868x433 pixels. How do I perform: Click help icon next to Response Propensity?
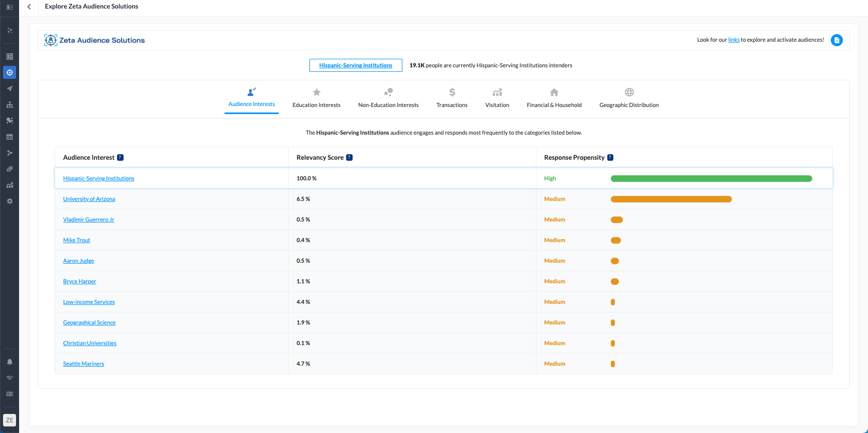(610, 158)
